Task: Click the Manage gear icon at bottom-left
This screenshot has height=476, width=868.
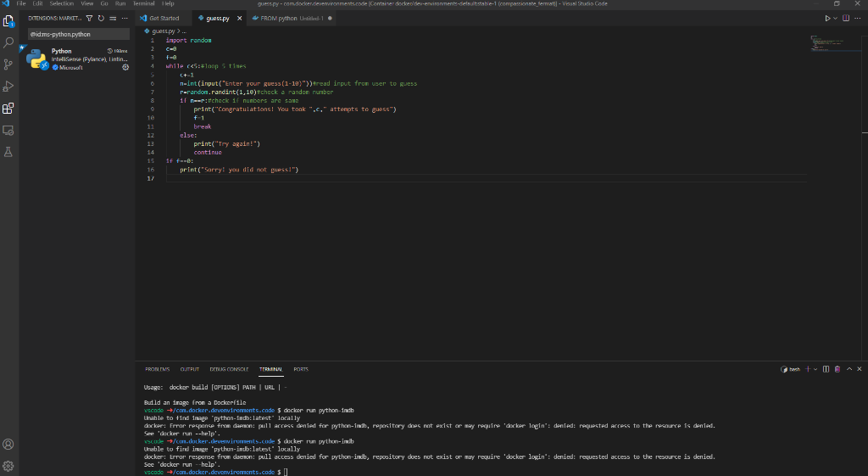Action: tap(8, 466)
